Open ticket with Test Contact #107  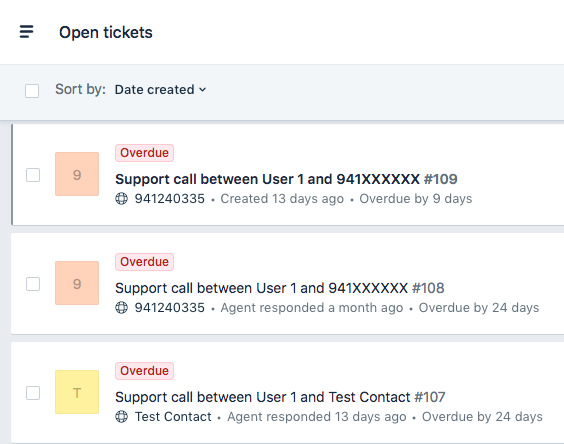pyautogui.click(x=280, y=397)
